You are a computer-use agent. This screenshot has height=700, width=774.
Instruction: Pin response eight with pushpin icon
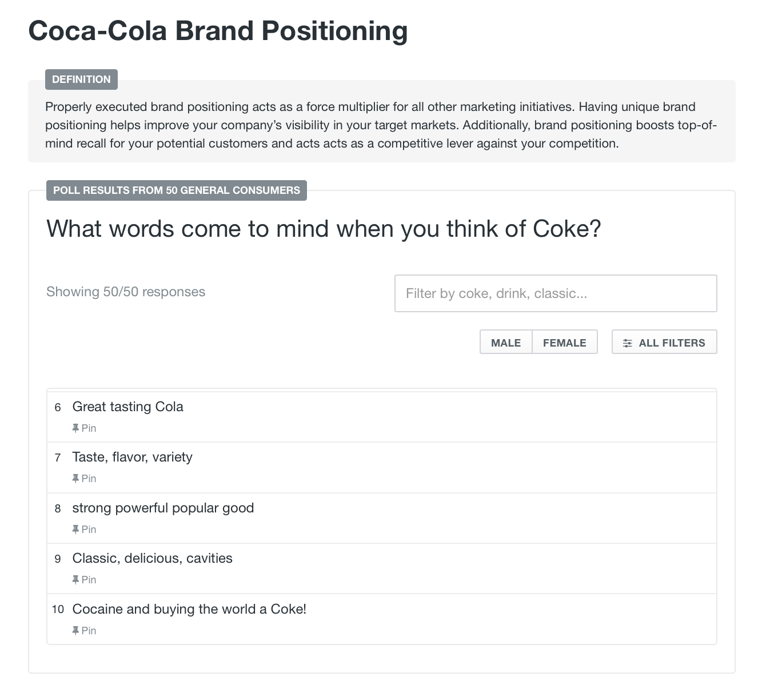pos(75,529)
